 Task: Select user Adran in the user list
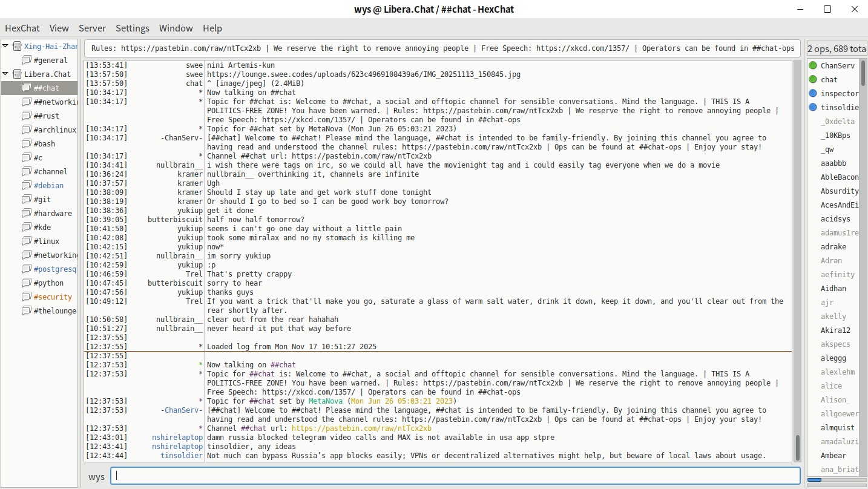click(831, 260)
